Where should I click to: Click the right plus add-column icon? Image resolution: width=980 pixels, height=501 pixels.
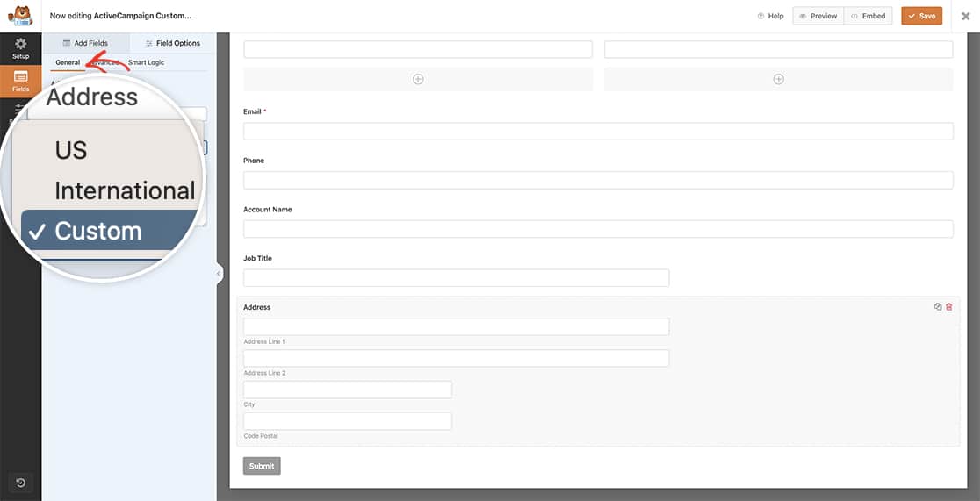click(778, 79)
